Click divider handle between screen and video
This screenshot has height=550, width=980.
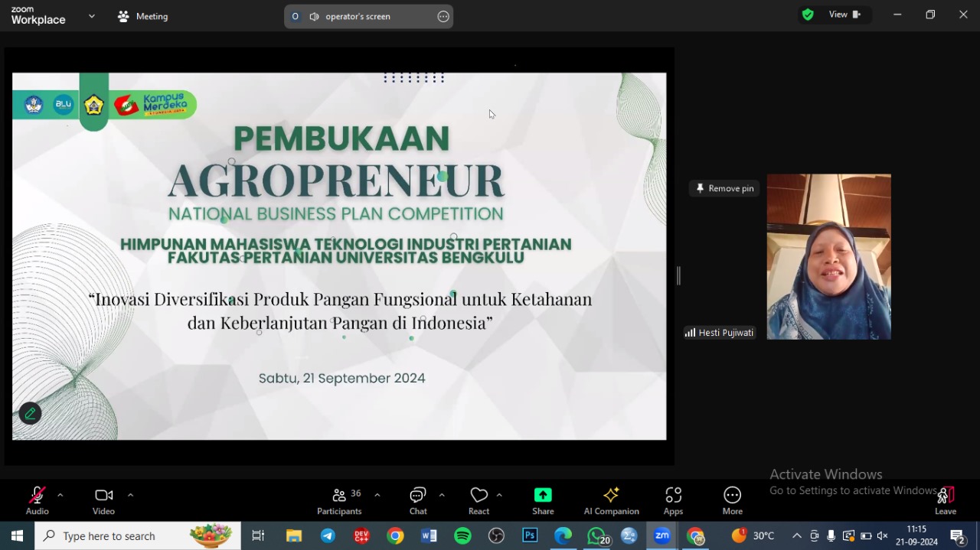point(678,275)
